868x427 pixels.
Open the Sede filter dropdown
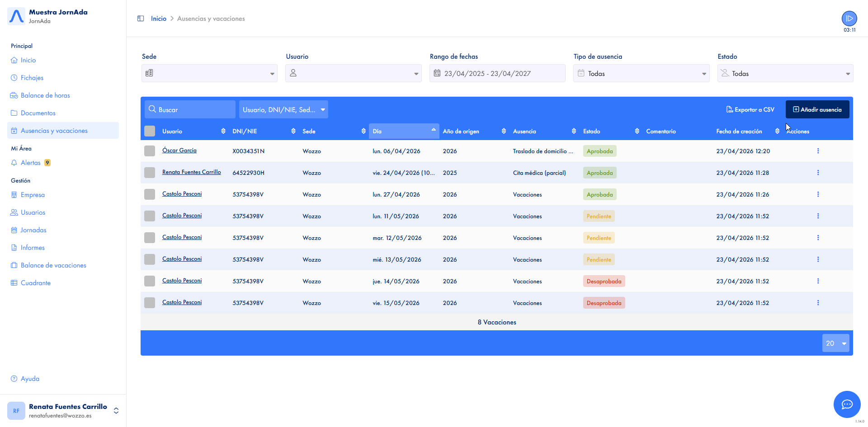coord(209,73)
